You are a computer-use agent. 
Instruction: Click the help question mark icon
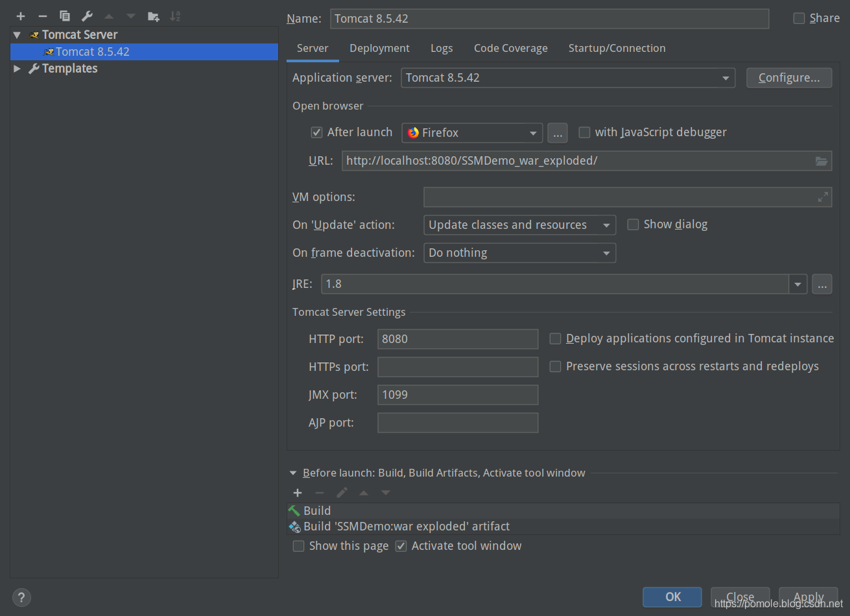tap(21, 597)
